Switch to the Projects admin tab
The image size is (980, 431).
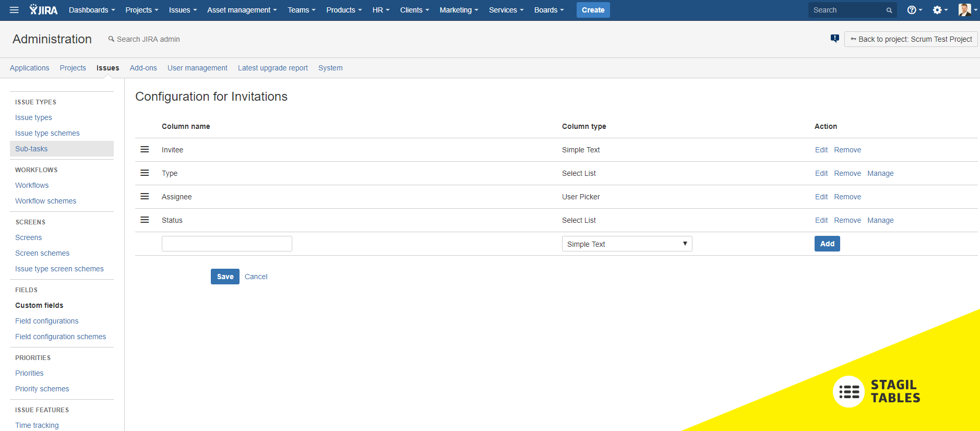(73, 68)
